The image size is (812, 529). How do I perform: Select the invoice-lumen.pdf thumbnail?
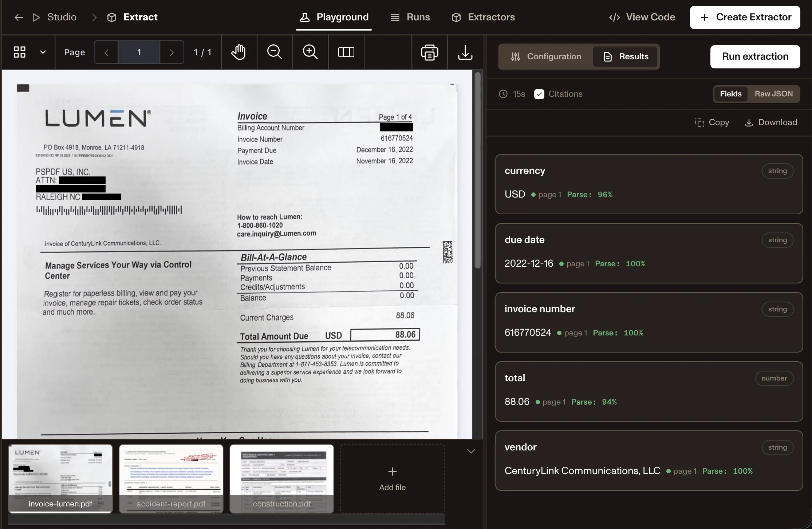coord(60,478)
